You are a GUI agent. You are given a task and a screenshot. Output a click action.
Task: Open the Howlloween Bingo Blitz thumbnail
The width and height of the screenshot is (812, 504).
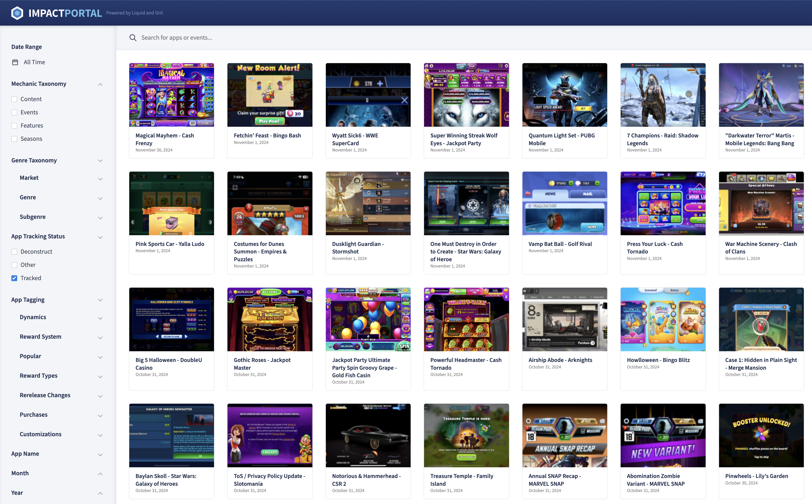pyautogui.click(x=663, y=319)
